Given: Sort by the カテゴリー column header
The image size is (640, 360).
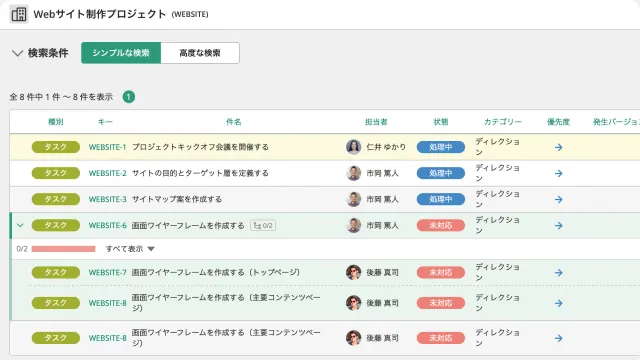Looking at the screenshot, I should [x=503, y=122].
